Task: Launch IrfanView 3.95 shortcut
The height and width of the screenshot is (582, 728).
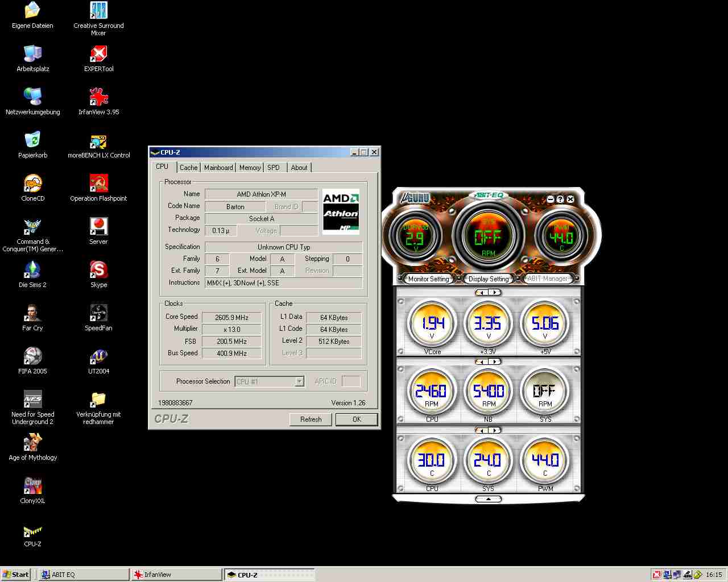Action: coord(98,102)
